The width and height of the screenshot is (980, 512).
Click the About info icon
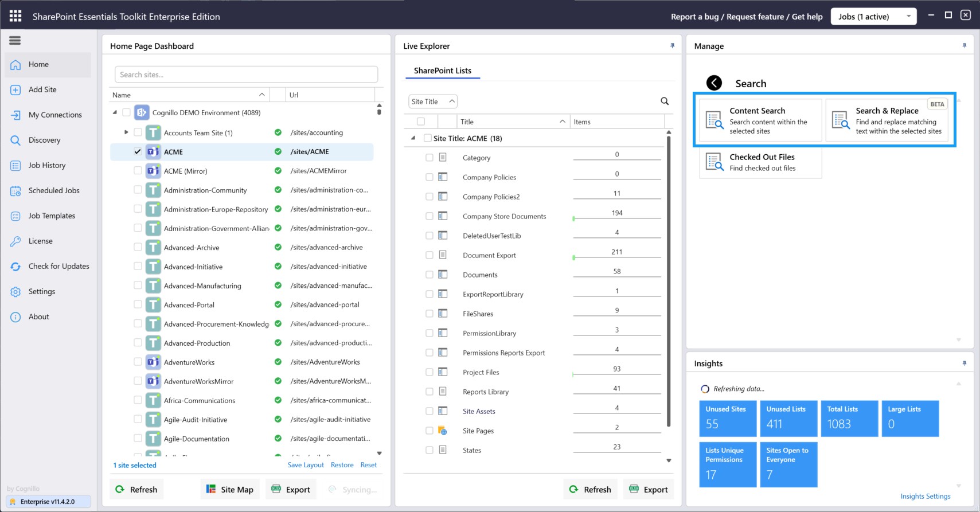(15, 317)
